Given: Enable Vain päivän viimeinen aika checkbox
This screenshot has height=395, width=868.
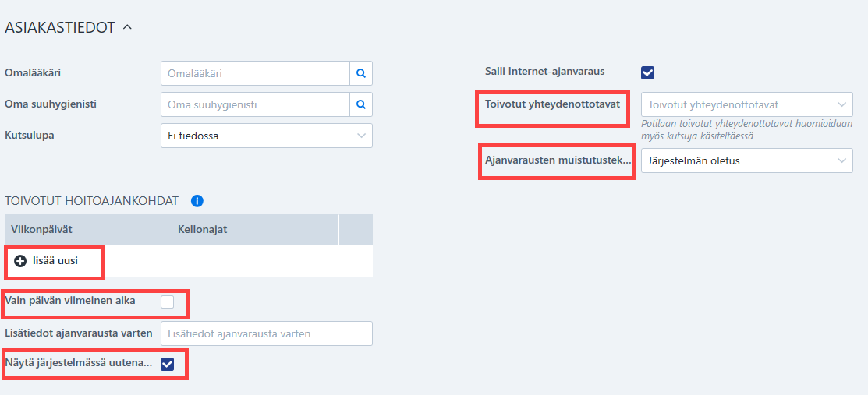Looking at the screenshot, I should pos(167,302).
